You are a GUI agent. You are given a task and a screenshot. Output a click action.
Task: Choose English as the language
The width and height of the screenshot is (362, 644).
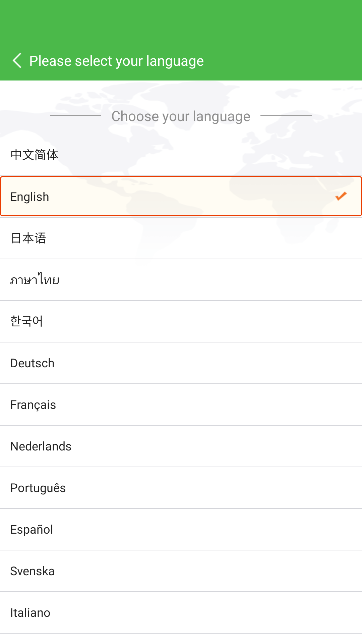click(x=30, y=197)
